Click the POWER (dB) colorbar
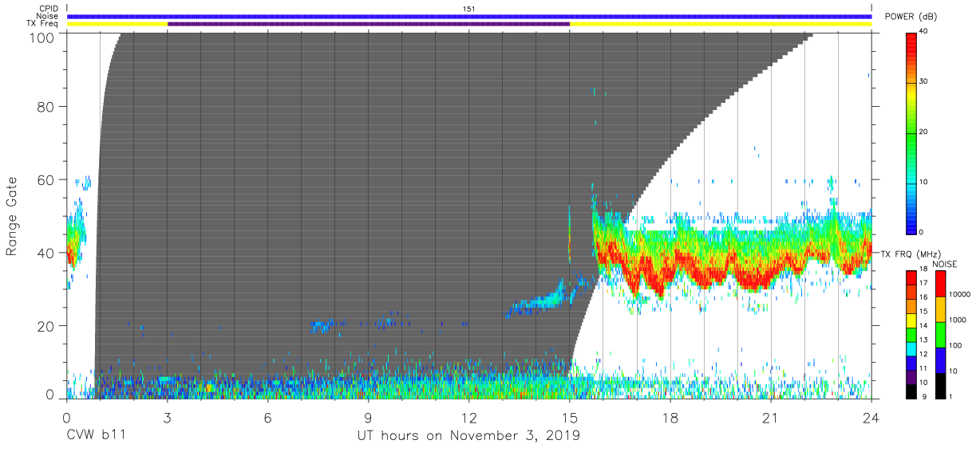This screenshot has height=452, width=980. pyautogui.click(x=911, y=132)
